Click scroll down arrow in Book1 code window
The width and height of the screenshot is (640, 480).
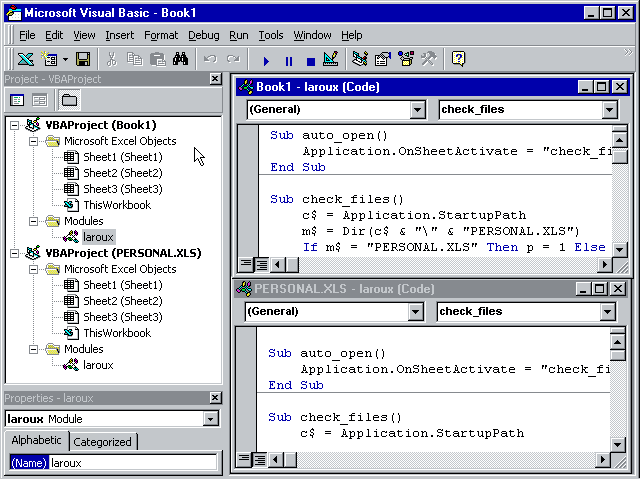click(620, 250)
